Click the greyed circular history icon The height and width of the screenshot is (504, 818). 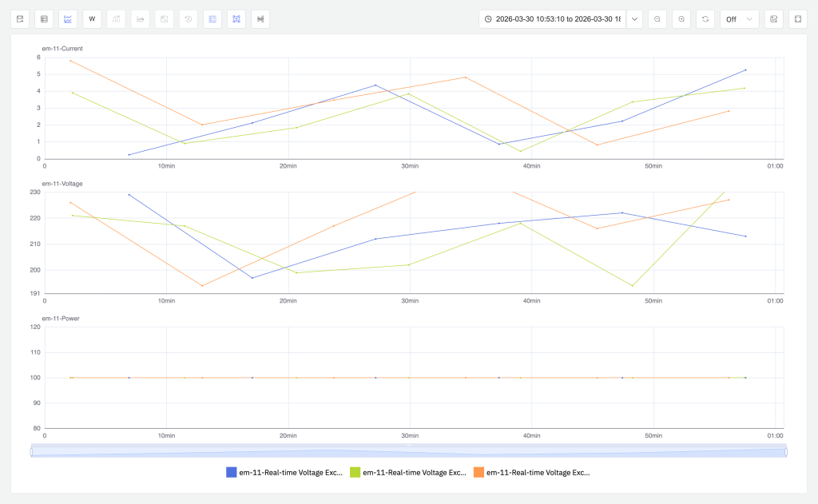click(x=188, y=19)
